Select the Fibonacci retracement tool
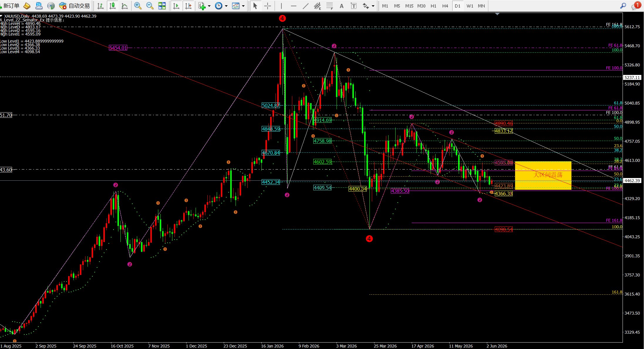 pyautogui.click(x=329, y=6)
